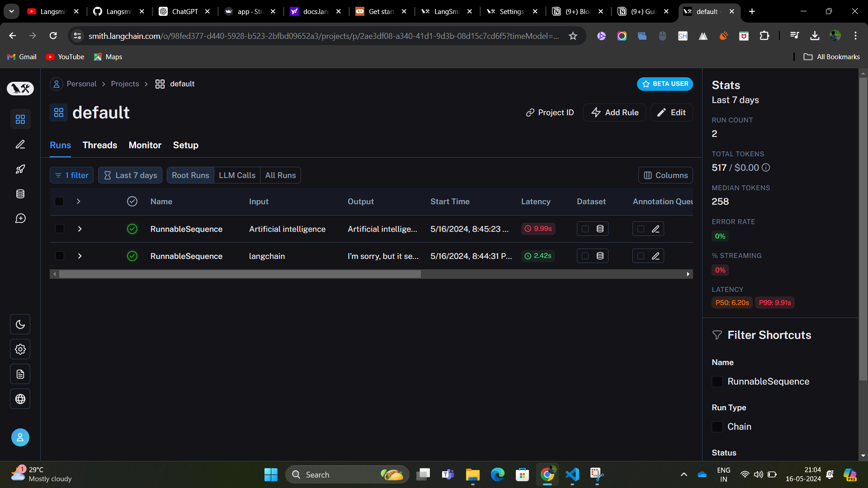Click the Edit project button

[672, 113]
